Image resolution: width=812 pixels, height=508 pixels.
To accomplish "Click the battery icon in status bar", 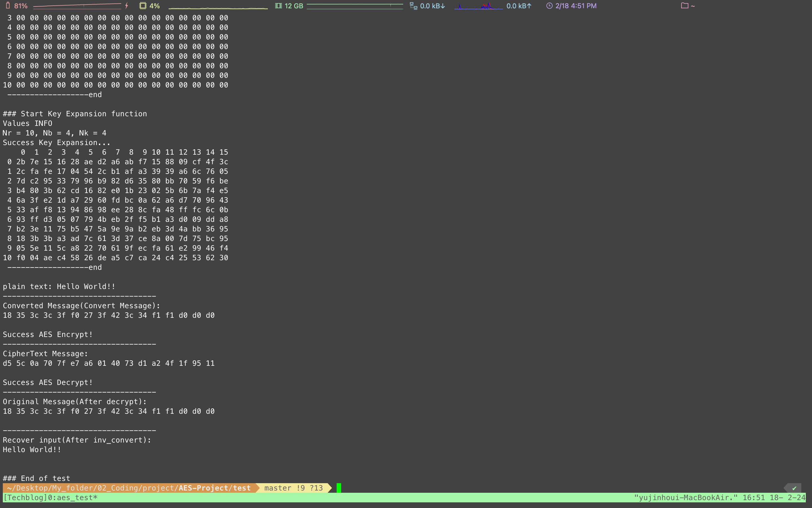I will pos(8,6).
